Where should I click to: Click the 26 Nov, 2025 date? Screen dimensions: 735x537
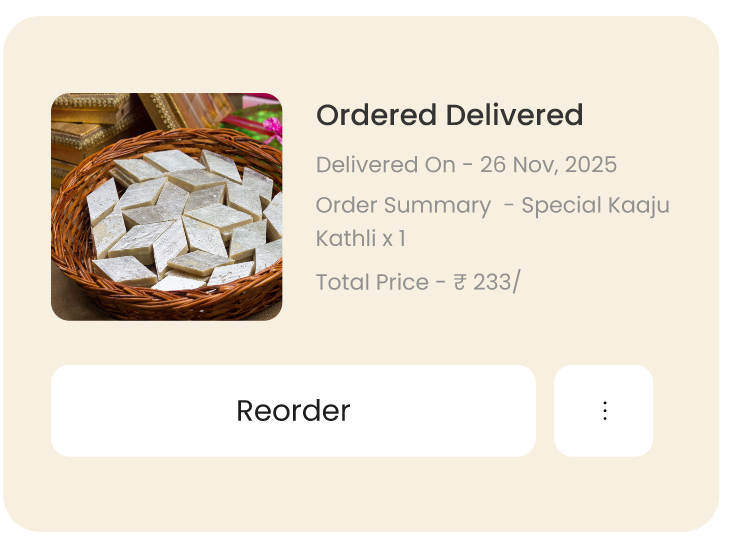coord(548,165)
